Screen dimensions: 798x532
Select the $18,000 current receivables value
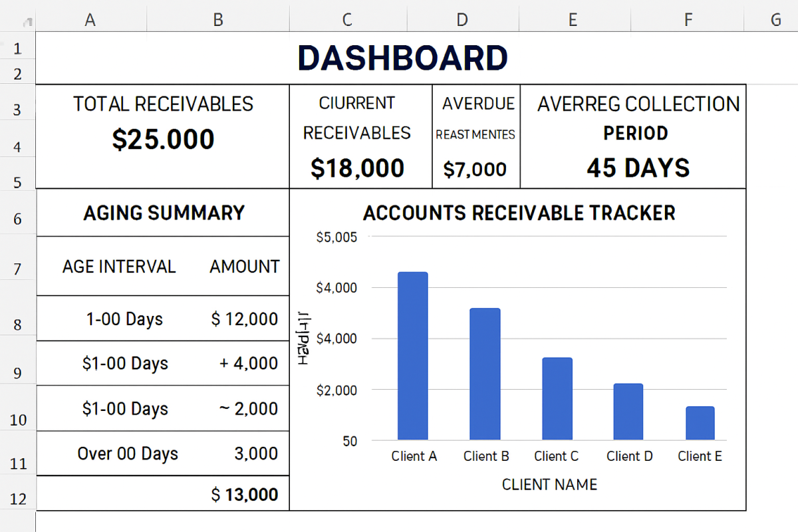[x=357, y=168]
